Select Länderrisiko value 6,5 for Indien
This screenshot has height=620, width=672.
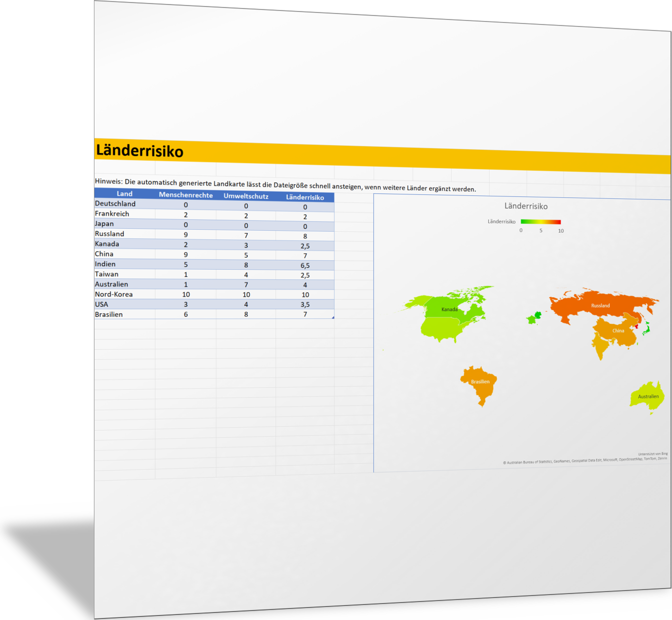tap(305, 265)
